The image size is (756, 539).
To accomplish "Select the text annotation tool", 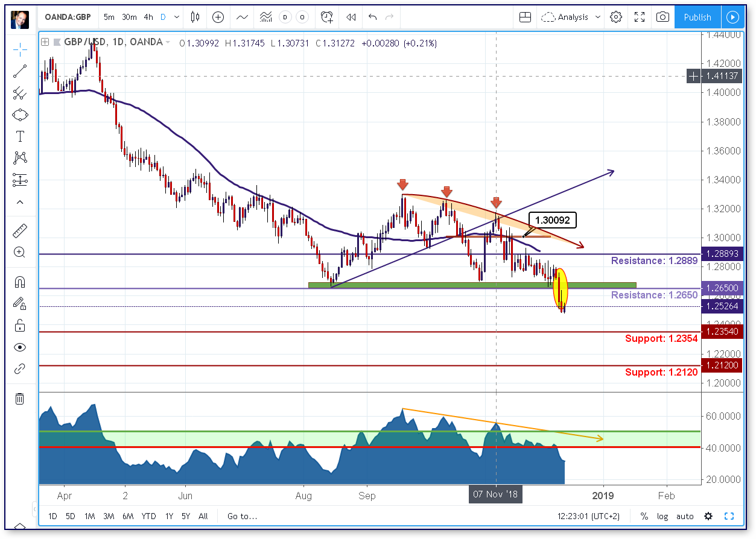I will pyautogui.click(x=20, y=136).
